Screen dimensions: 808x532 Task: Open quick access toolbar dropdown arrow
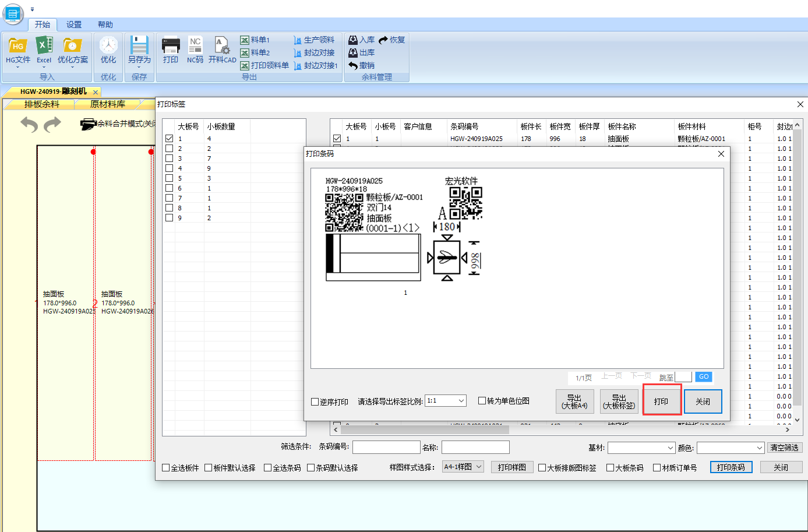pyautogui.click(x=32, y=9)
